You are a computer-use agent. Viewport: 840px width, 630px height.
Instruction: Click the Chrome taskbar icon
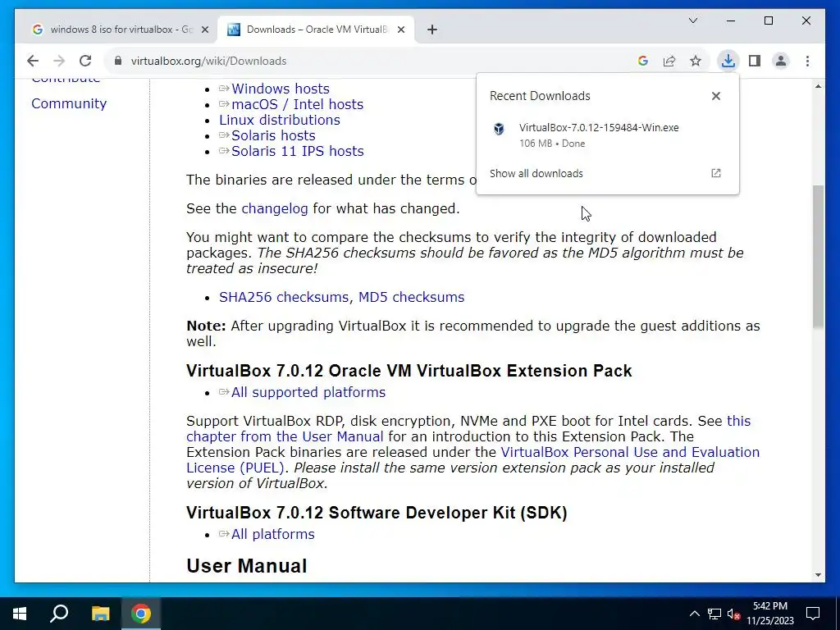[x=141, y=614]
